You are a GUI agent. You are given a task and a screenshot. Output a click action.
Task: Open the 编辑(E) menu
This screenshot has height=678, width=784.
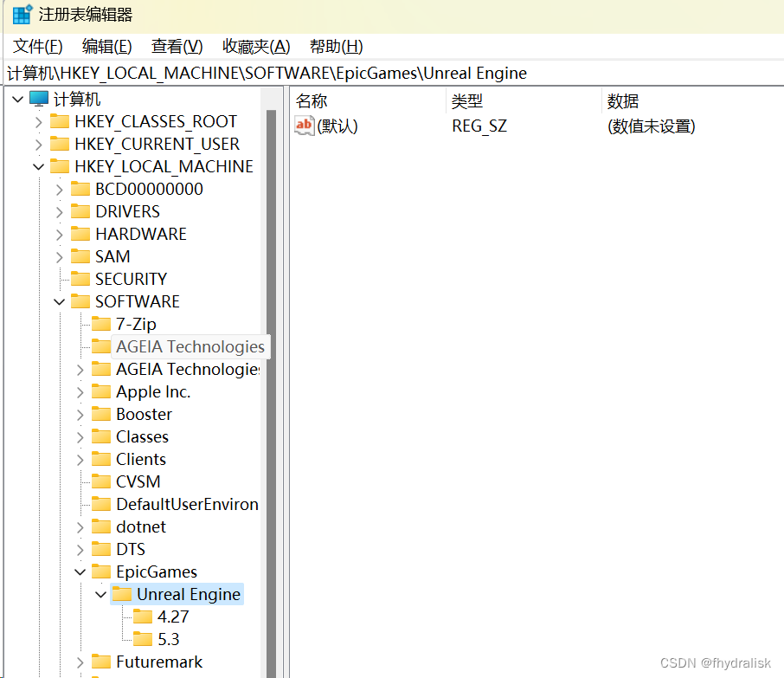pos(107,46)
